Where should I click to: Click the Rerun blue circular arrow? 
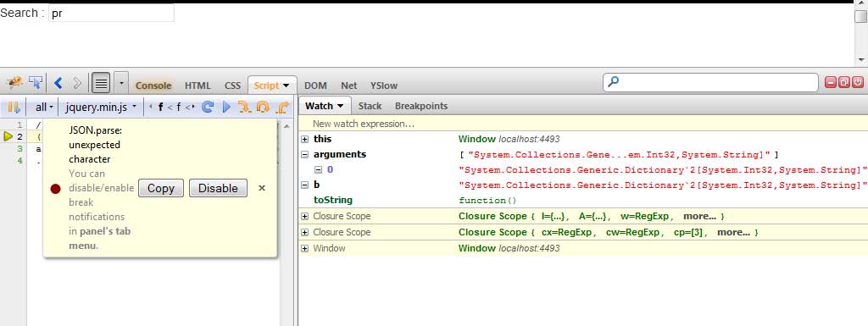208,108
